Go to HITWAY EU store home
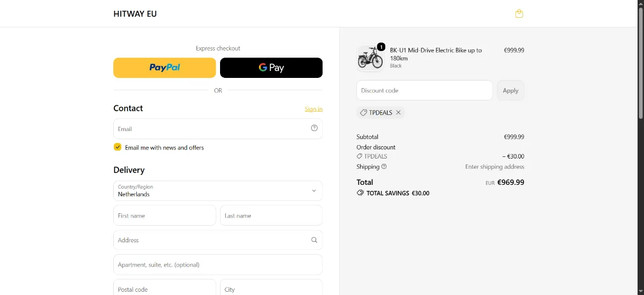 [x=135, y=14]
